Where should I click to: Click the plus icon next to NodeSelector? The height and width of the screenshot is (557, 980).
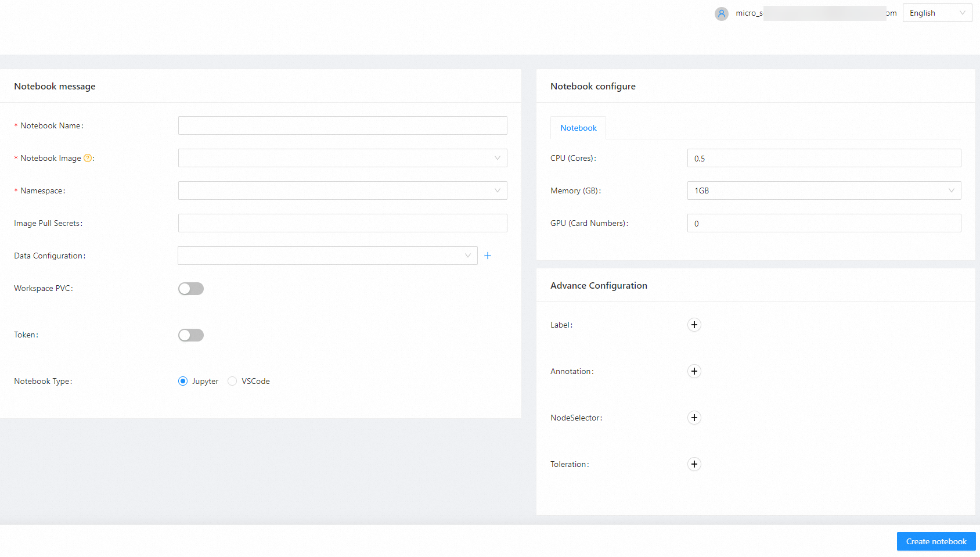694,418
